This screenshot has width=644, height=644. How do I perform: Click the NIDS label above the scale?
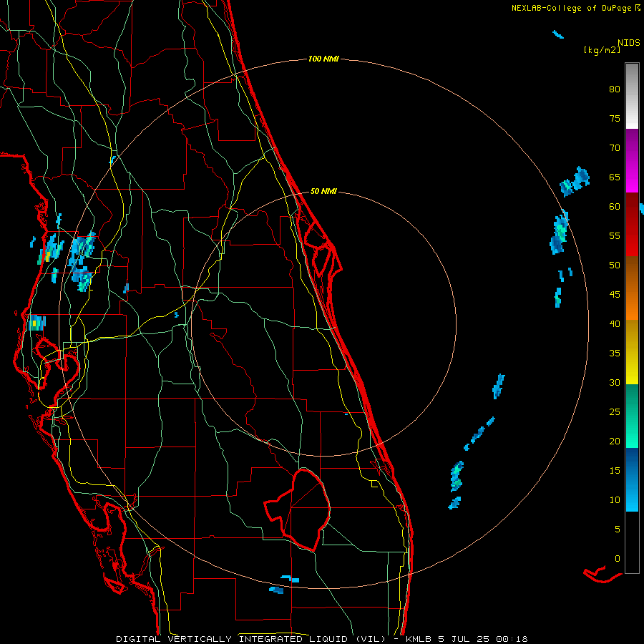[x=629, y=43]
